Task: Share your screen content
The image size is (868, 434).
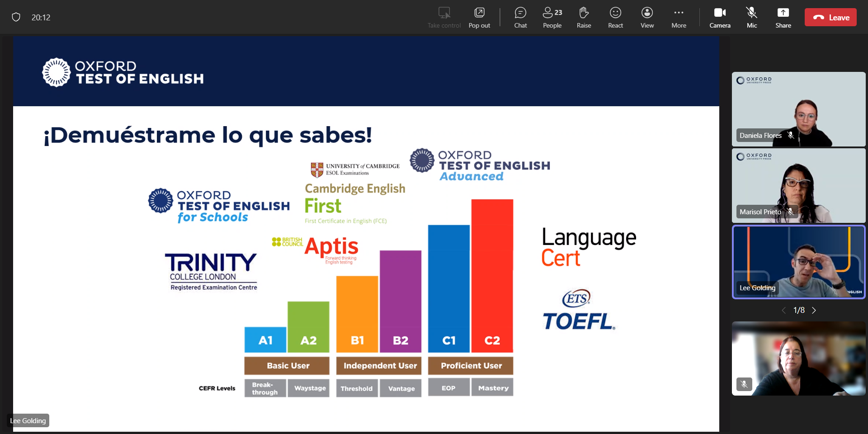Action: click(783, 18)
